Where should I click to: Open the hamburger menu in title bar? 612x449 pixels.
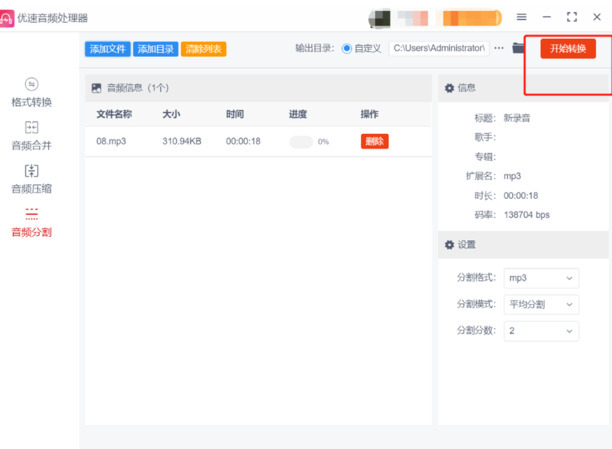click(521, 17)
